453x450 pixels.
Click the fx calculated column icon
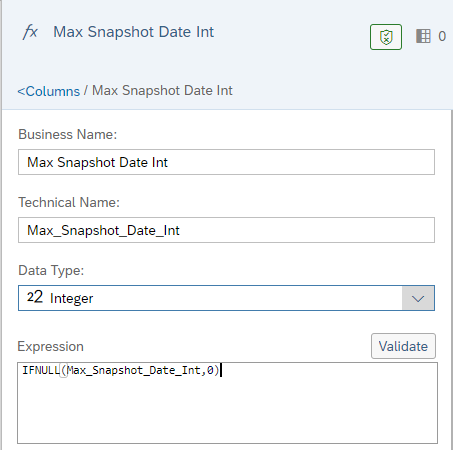(30, 32)
